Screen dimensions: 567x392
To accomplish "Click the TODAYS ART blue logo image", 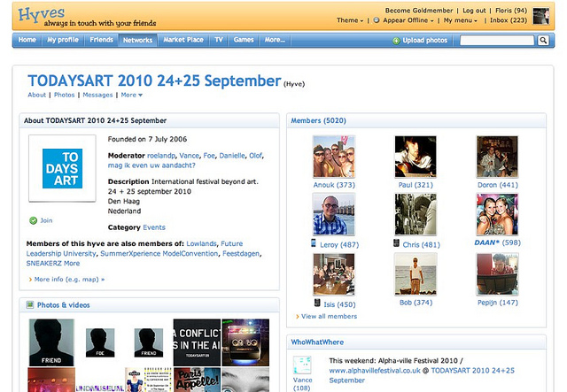I will point(64,168).
